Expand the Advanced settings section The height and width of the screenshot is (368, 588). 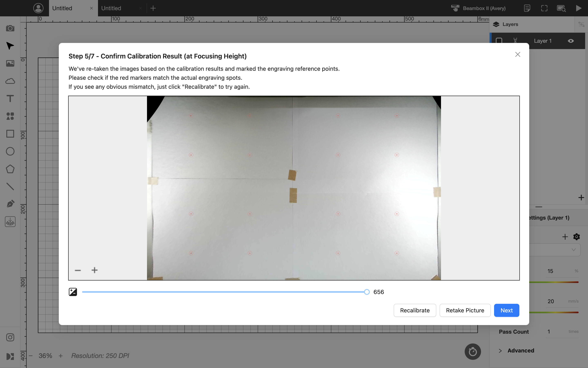click(x=516, y=350)
